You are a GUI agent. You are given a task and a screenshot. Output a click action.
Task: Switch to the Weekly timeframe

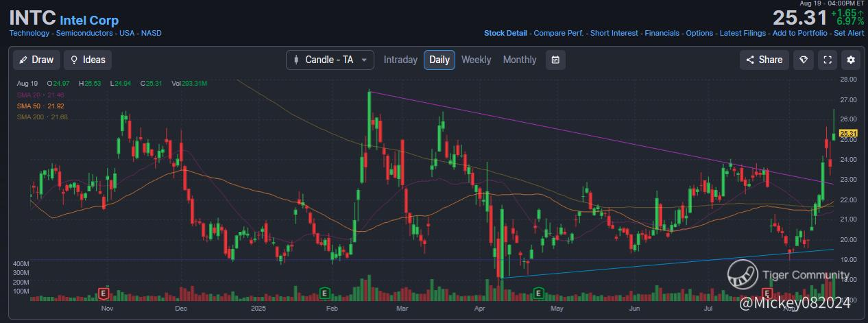coord(476,60)
